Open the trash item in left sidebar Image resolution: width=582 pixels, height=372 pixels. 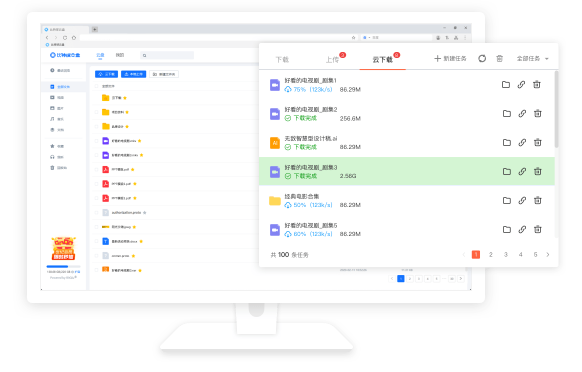coord(59,168)
